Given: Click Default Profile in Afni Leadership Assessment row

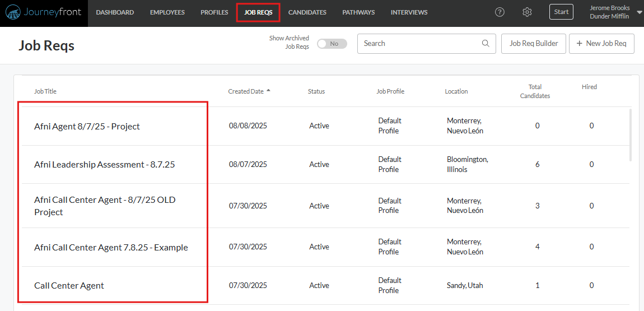Looking at the screenshot, I should click(390, 164).
